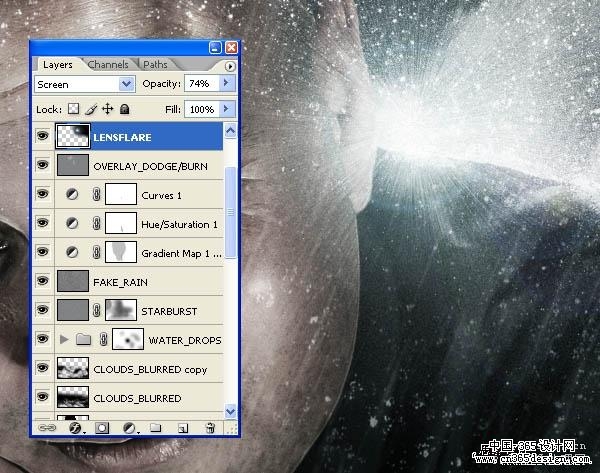Screen dimensions: 600x473
Task: Open the layer style fx menu
Action: point(76,428)
